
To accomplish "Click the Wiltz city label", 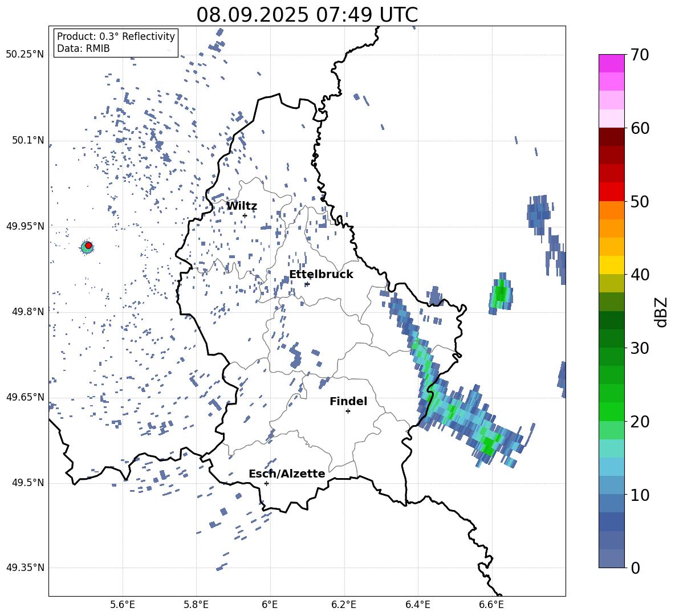I will tap(242, 206).
